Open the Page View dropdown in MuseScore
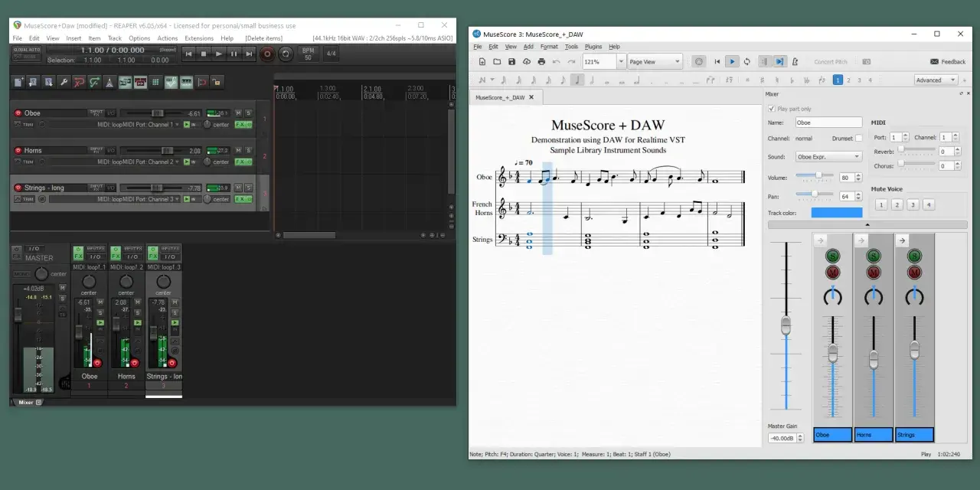980x490 pixels. 655,61
